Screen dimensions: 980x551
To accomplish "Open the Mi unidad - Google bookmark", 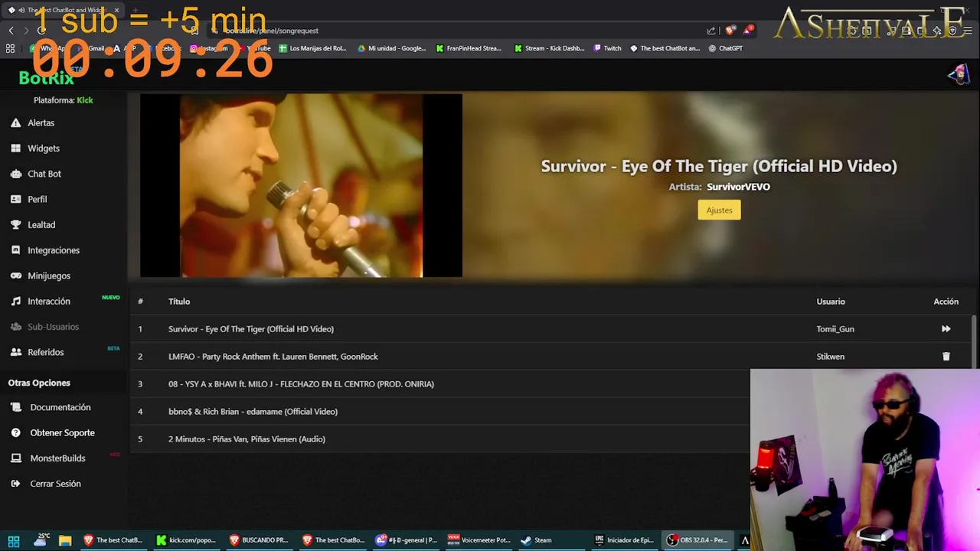I will tap(391, 48).
